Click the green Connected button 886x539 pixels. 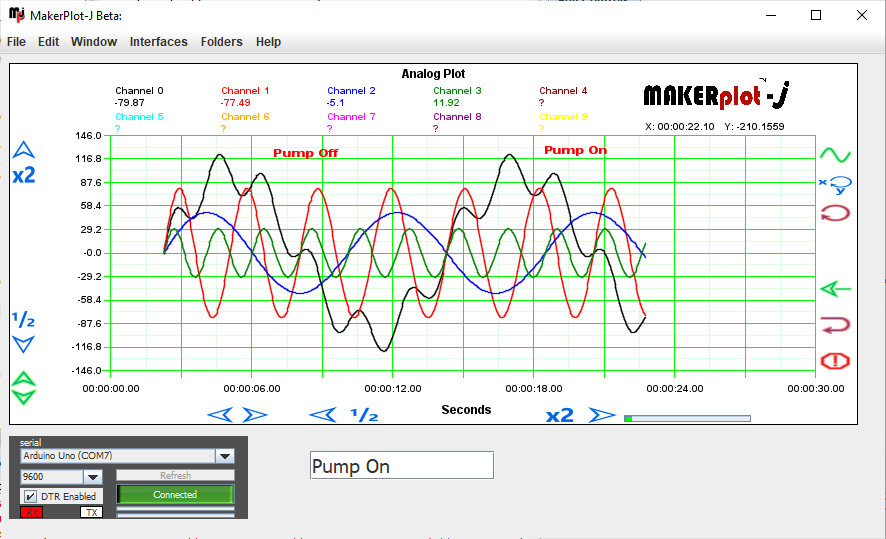point(175,494)
